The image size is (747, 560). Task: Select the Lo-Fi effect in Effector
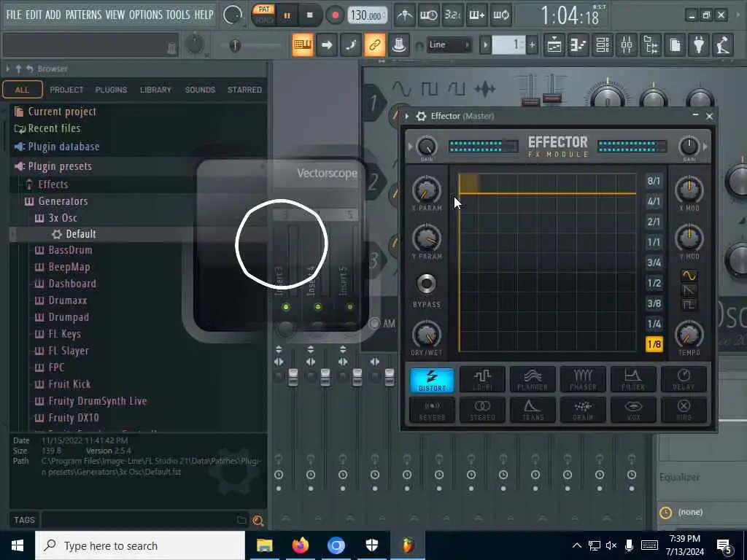(483, 379)
